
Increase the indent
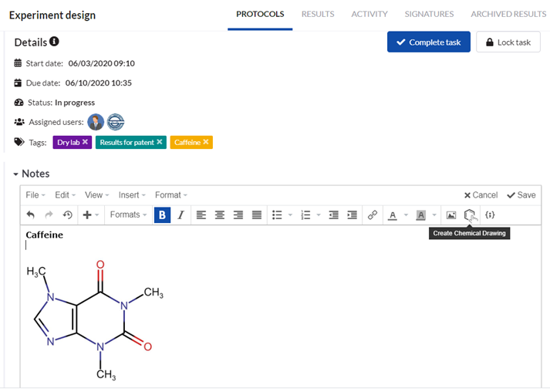pyautogui.click(x=352, y=215)
